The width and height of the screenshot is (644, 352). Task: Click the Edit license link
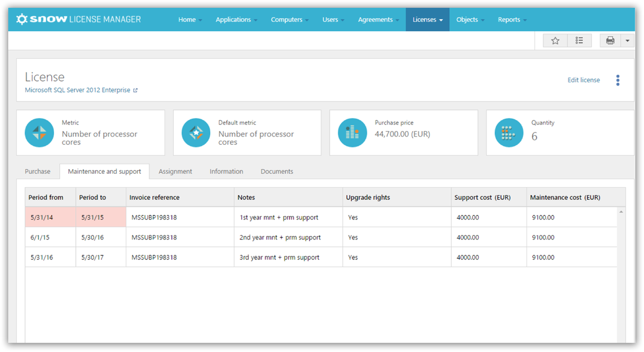(584, 80)
